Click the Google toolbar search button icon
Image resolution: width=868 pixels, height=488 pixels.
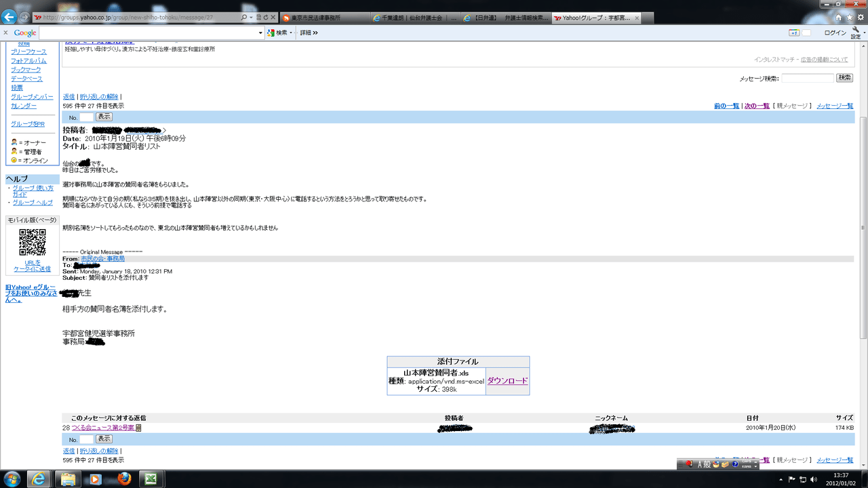coord(271,33)
